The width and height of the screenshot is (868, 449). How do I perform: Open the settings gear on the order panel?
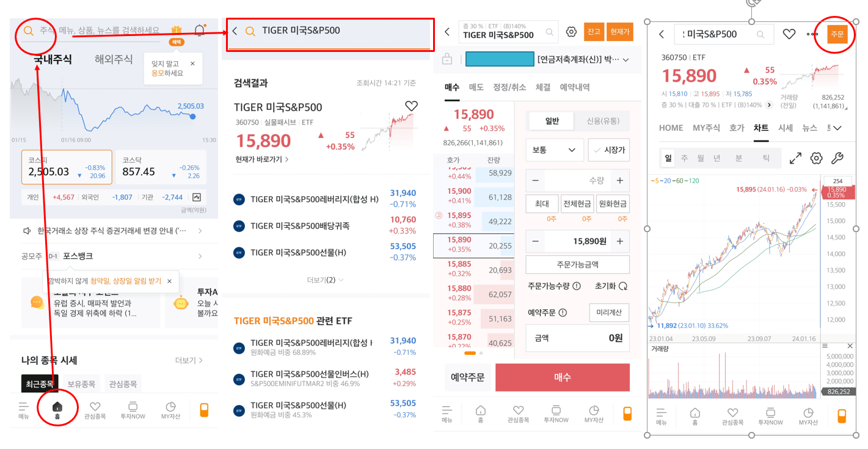pos(571,32)
